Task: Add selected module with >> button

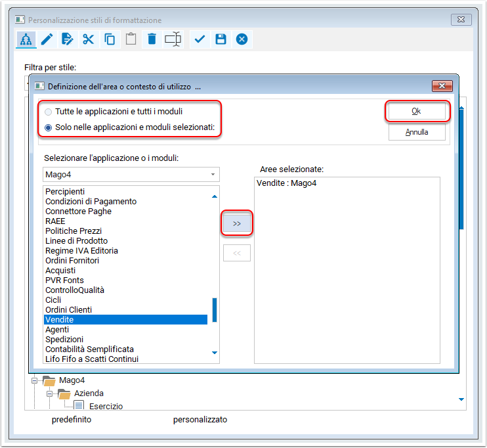Action: click(x=237, y=223)
